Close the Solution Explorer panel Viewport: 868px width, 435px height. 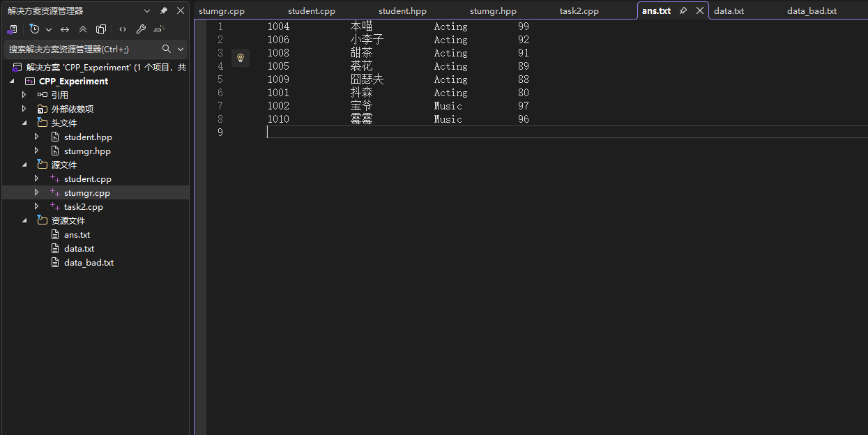coord(181,10)
